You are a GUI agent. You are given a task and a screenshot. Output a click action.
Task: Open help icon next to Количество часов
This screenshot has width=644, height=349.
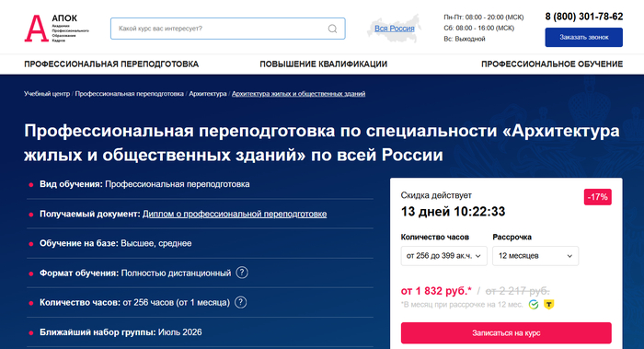coord(241,302)
